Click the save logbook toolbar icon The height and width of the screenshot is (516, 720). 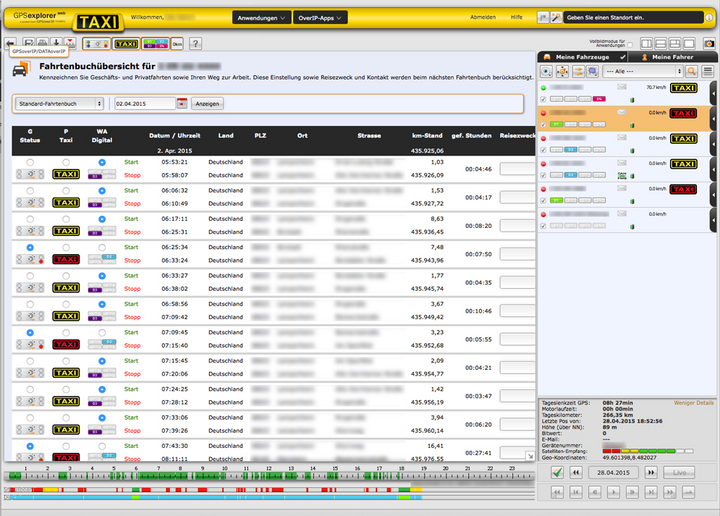pyautogui.click(x=28, y=43)
